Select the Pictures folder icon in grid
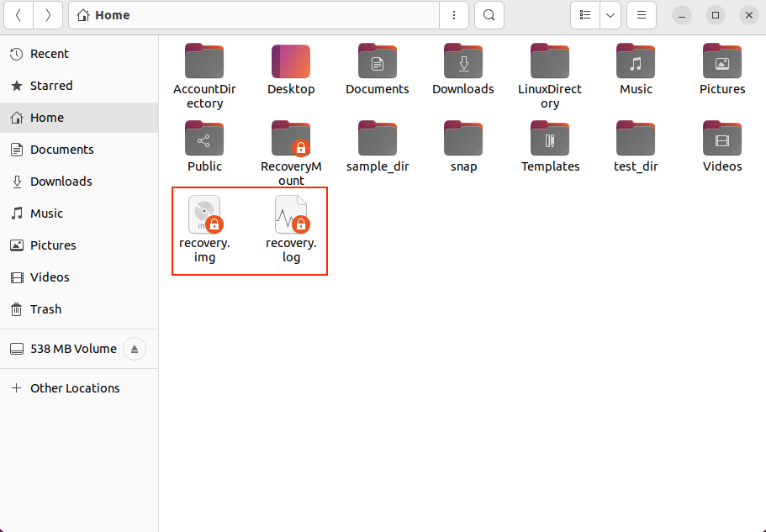This screenshot has width=766, height=532. point(722,61)
